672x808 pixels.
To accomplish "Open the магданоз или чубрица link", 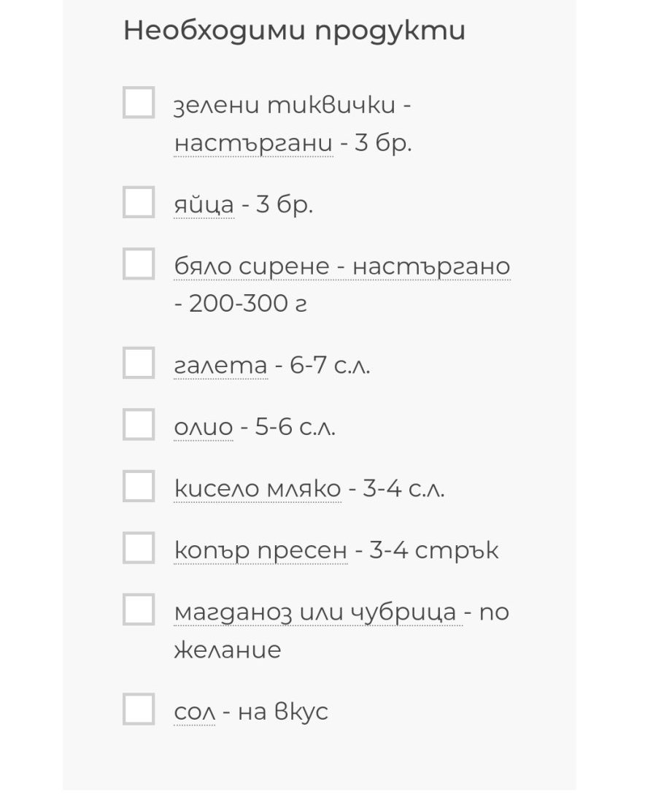I will point(317,612).
